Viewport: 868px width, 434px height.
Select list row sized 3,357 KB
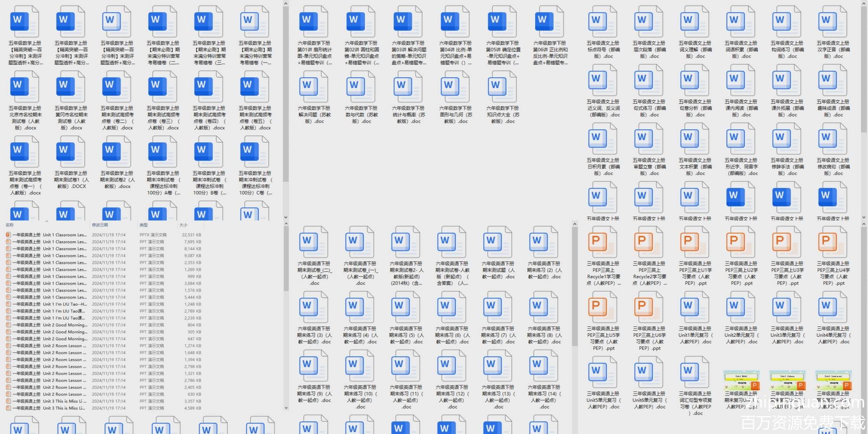coord(104,401)
